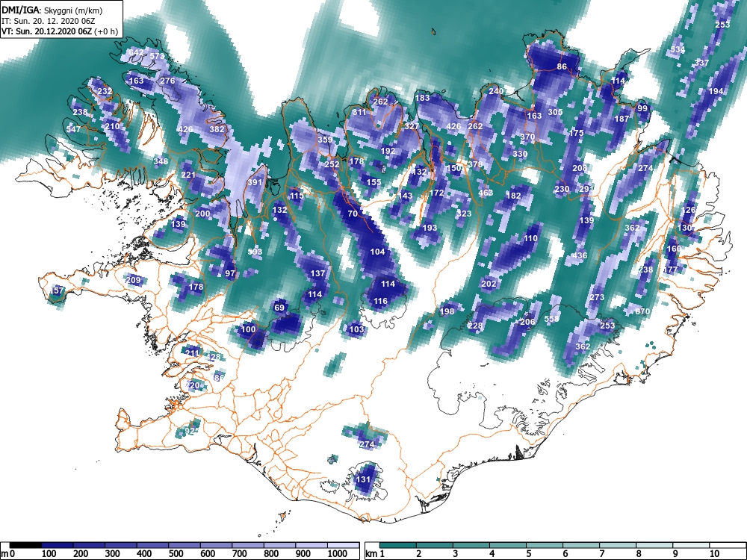
Task: Click visibility value 103 on the map
Action: click(x=356, y=329)
